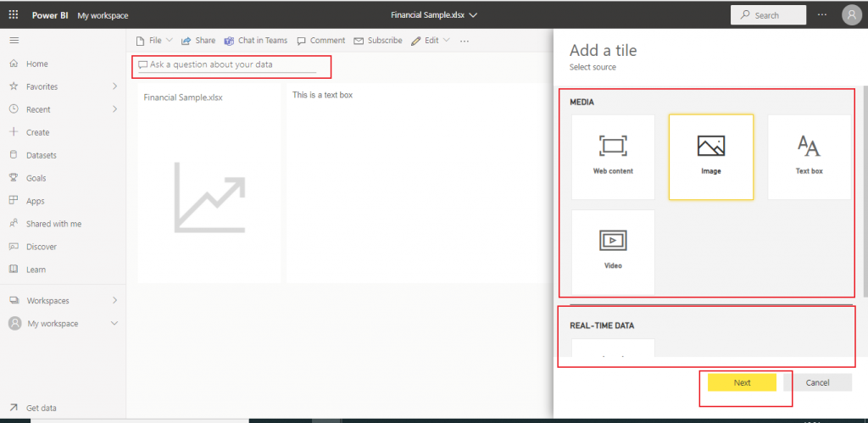Click the Ask a question about your data field

click(x=227, y=64)
